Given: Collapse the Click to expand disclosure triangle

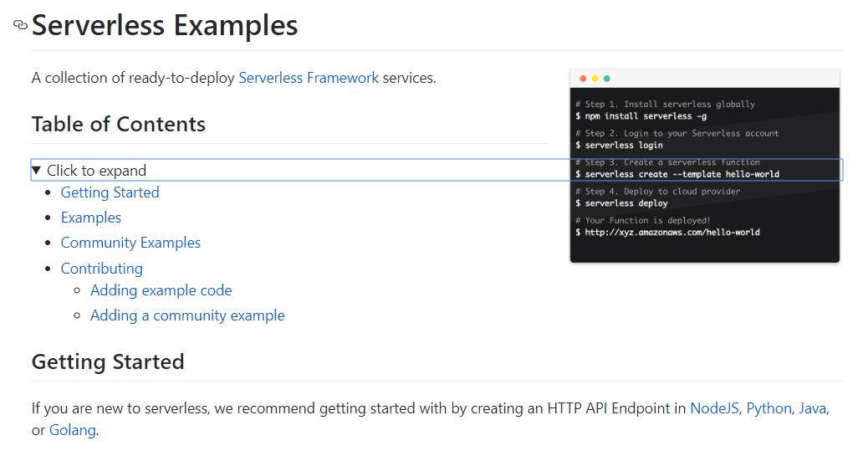Looking at the screenshot, I should [36, 170].
